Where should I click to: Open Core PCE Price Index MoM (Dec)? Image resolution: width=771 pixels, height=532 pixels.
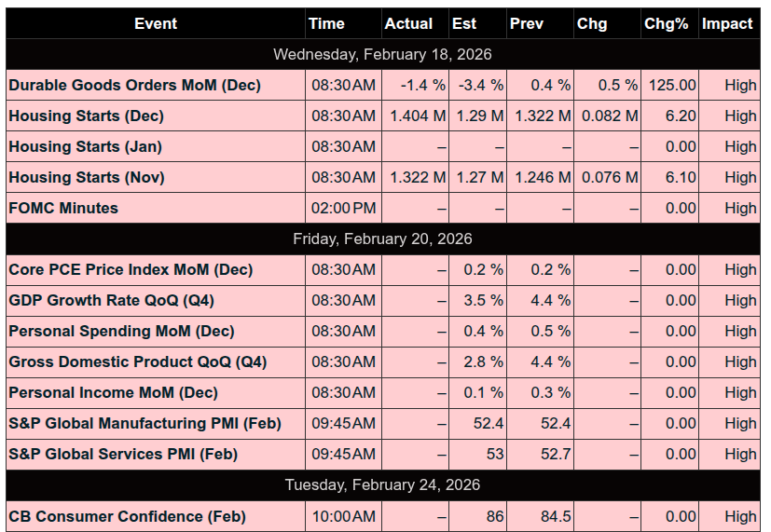click(131, 269)
